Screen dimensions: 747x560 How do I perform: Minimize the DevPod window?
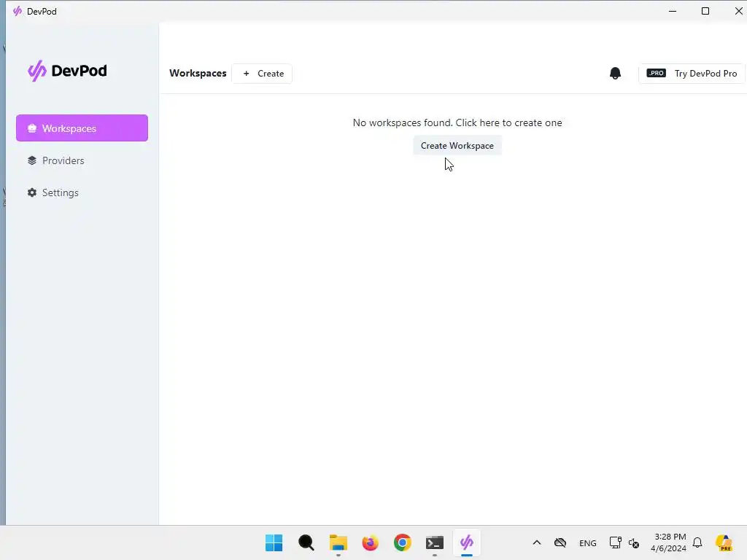click(673, 11)
